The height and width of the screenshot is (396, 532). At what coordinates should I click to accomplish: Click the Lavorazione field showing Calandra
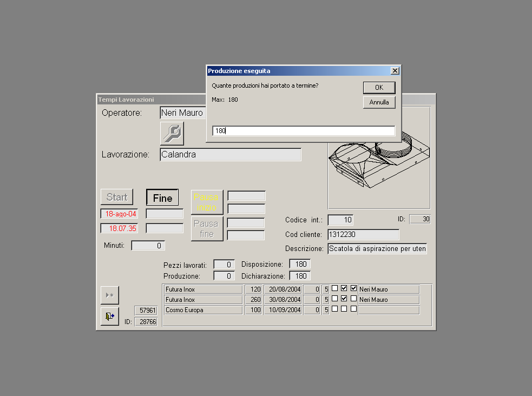pyautogui.click(x=231, y=155)
